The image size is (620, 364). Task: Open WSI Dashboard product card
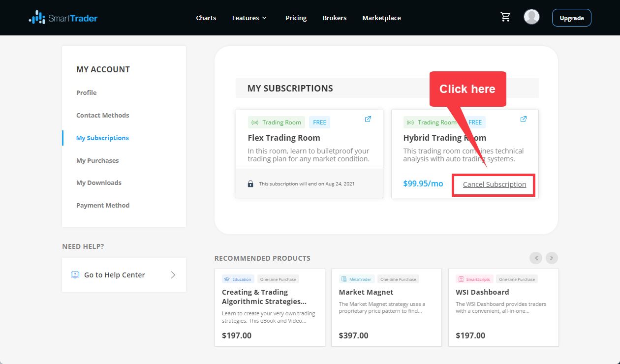pos(503,307)
